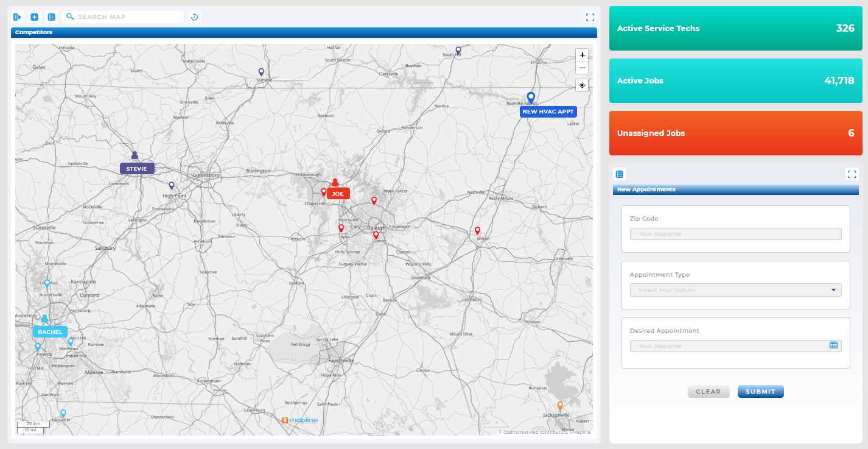Click the Competitors header bar

(x=303, y=32)
